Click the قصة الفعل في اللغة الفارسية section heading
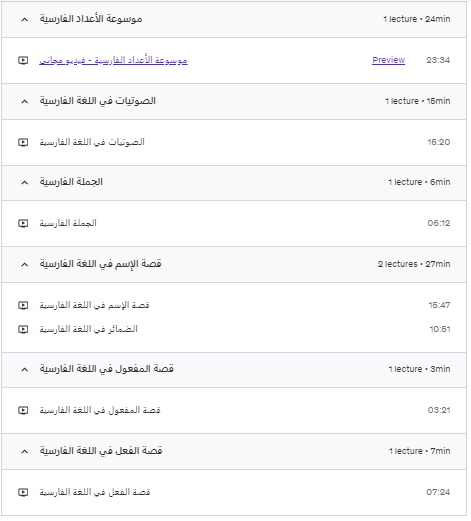This screenshot has width=471, height=521. click(x=101, y=451)
